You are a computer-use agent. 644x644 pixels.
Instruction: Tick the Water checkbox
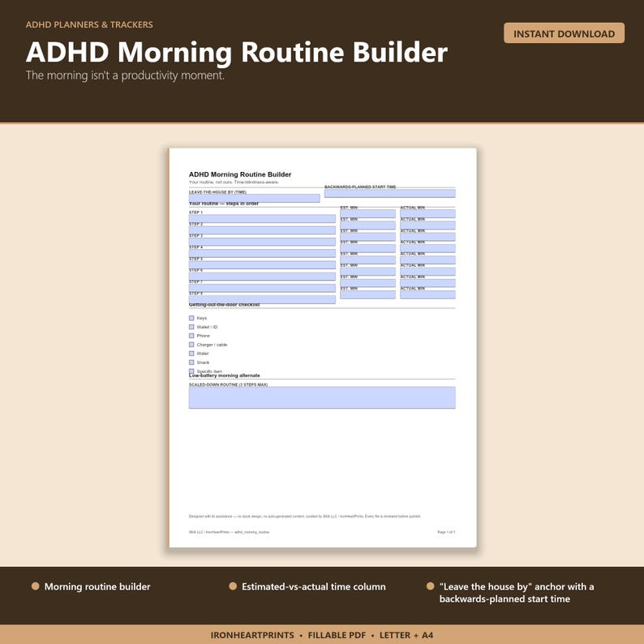point(191,353)
